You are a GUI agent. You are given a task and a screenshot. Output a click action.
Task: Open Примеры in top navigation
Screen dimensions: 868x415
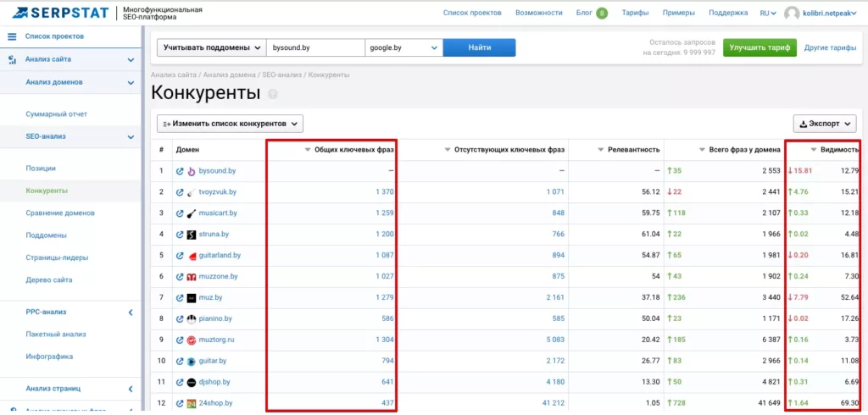pos(679,14)
